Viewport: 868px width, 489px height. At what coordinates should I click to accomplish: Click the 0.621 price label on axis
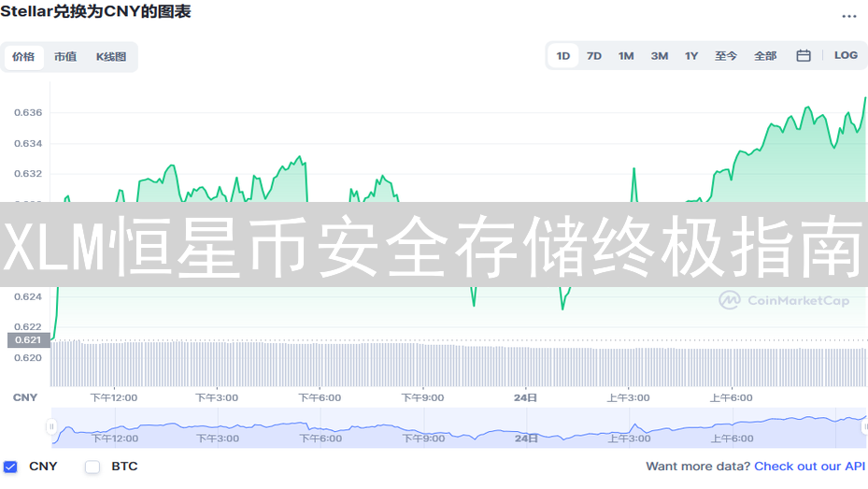28,340
